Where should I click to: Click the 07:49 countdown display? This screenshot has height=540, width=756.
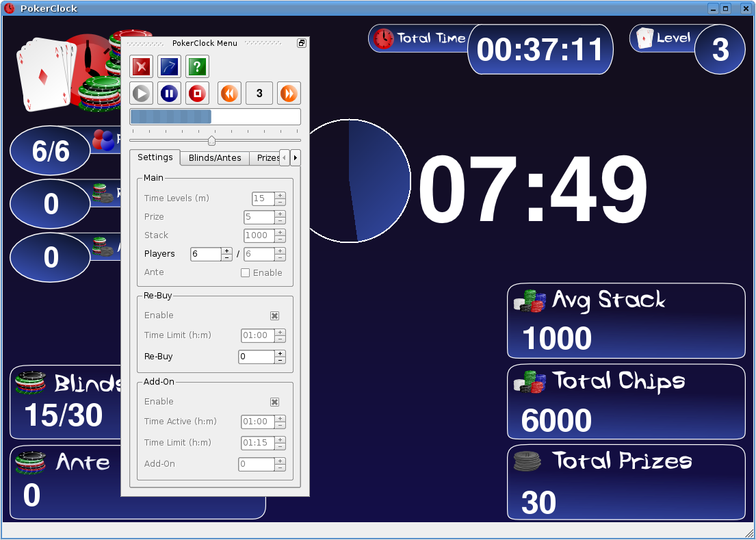point(533,190)
